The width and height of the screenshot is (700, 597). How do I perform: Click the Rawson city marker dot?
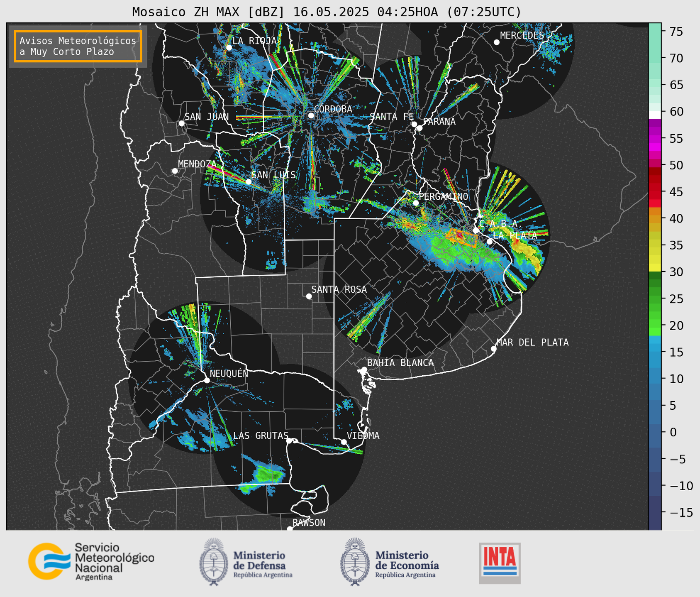290,528
